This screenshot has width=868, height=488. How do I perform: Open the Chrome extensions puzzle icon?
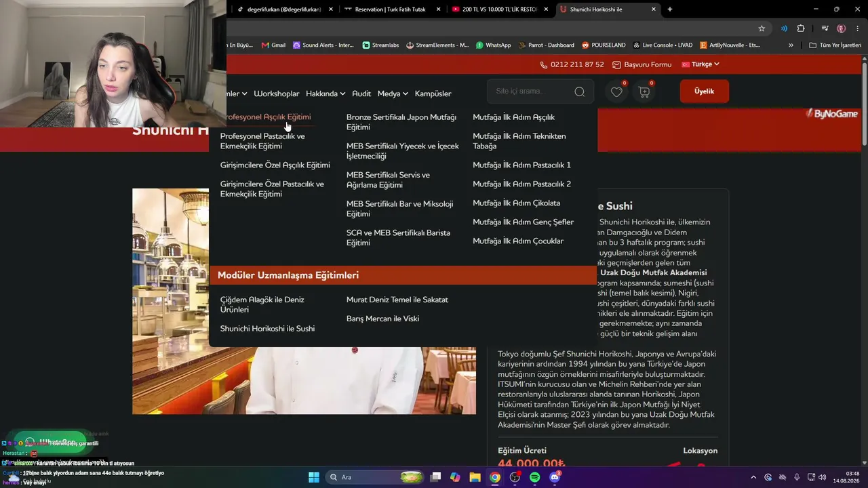[801, 28]
